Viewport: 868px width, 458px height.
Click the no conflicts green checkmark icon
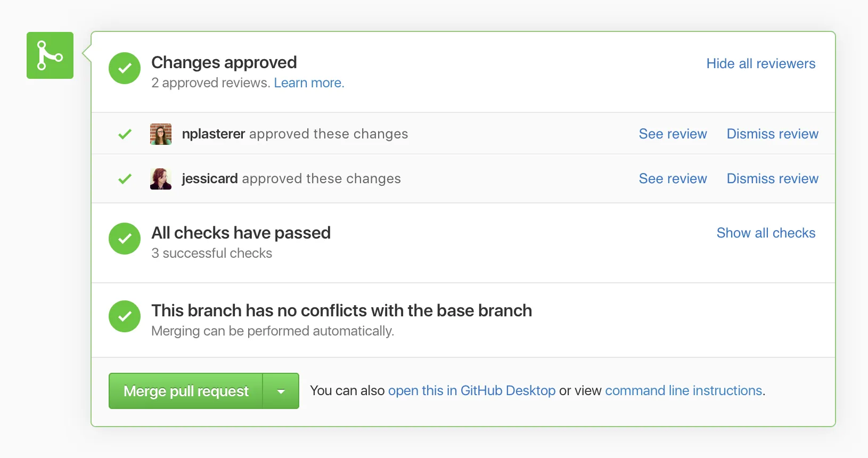click(x=125, y=316)
